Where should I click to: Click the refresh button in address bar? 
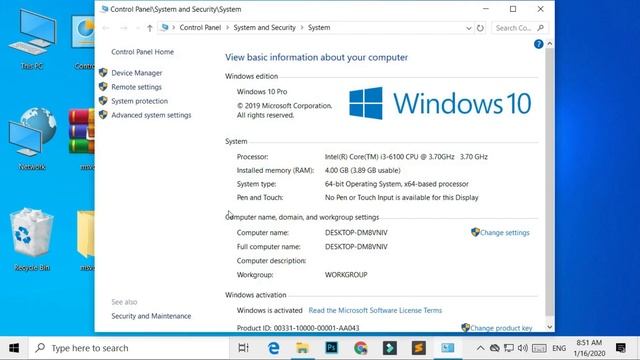[x=480, y=28]
